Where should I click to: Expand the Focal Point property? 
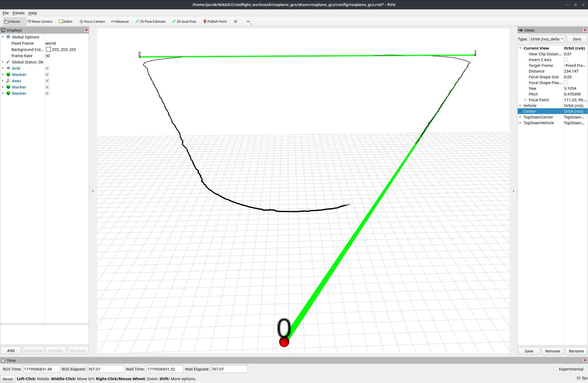coord(525,100)
